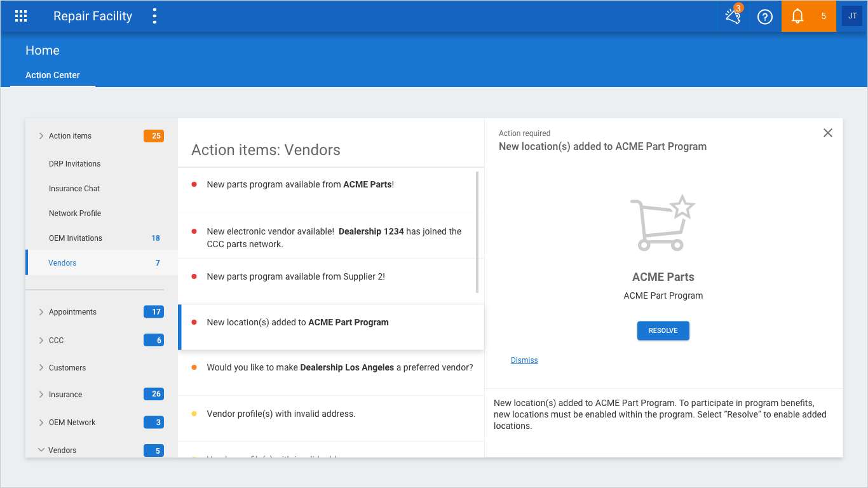Click the Appointments label in sidebar

pyautogui.click(x=72, y=312)
